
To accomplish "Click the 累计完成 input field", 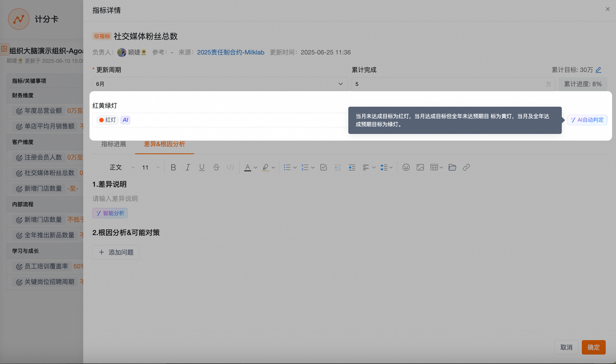I will coord(453,84).
